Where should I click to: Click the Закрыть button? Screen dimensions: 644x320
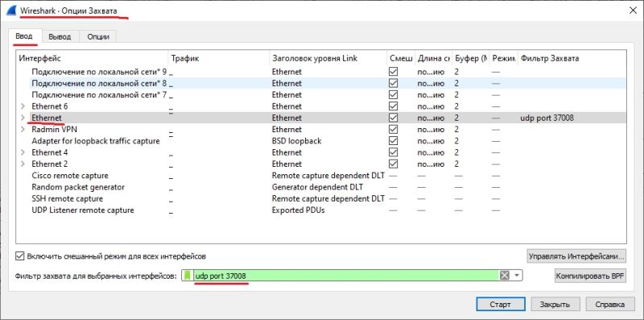[555, 305]
